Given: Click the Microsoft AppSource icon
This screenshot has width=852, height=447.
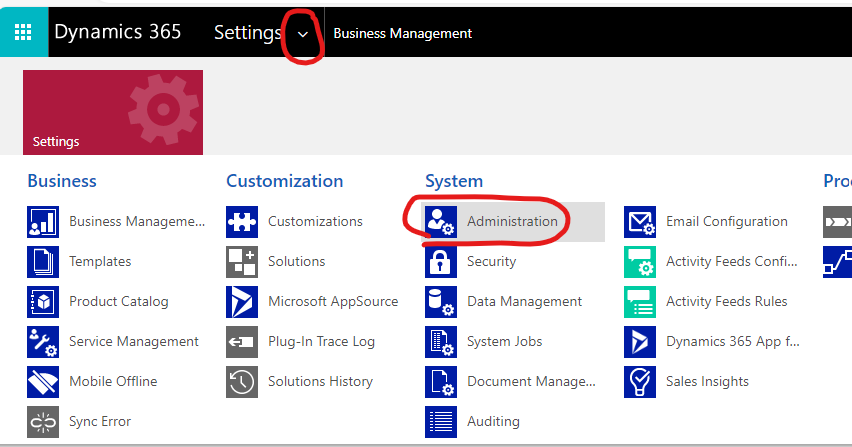Looking at the screenshot, I should (242, 301).
